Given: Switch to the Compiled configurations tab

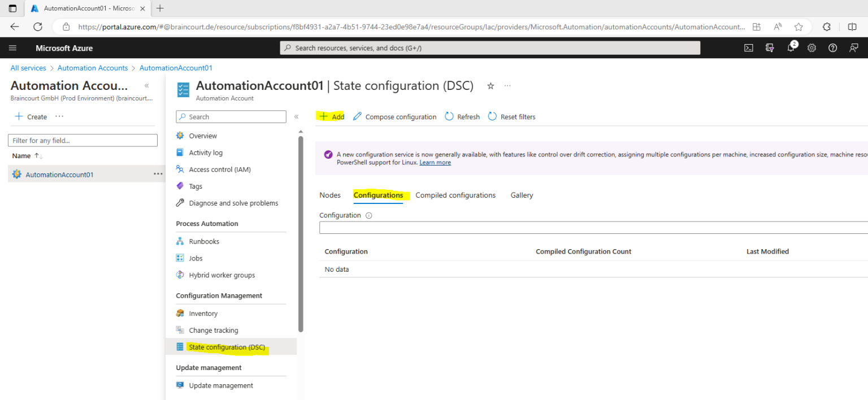Looking at the screenshot, I should coord(455,195).
